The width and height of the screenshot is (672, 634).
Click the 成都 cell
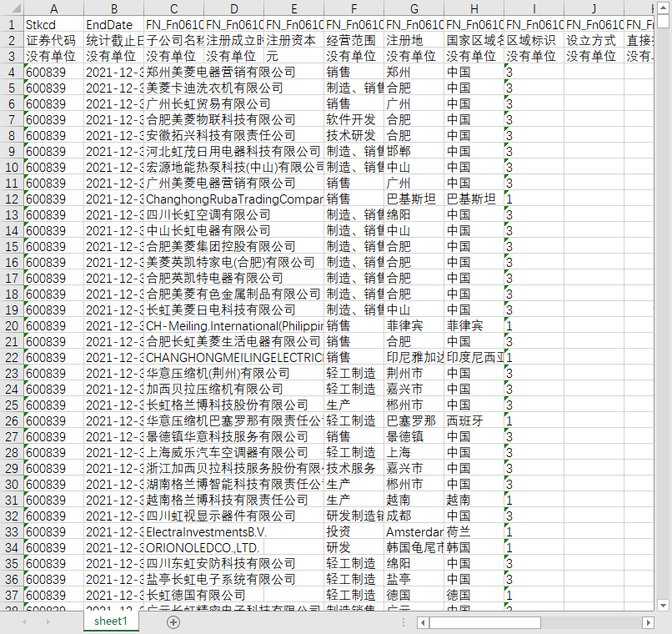pos(414,516)
